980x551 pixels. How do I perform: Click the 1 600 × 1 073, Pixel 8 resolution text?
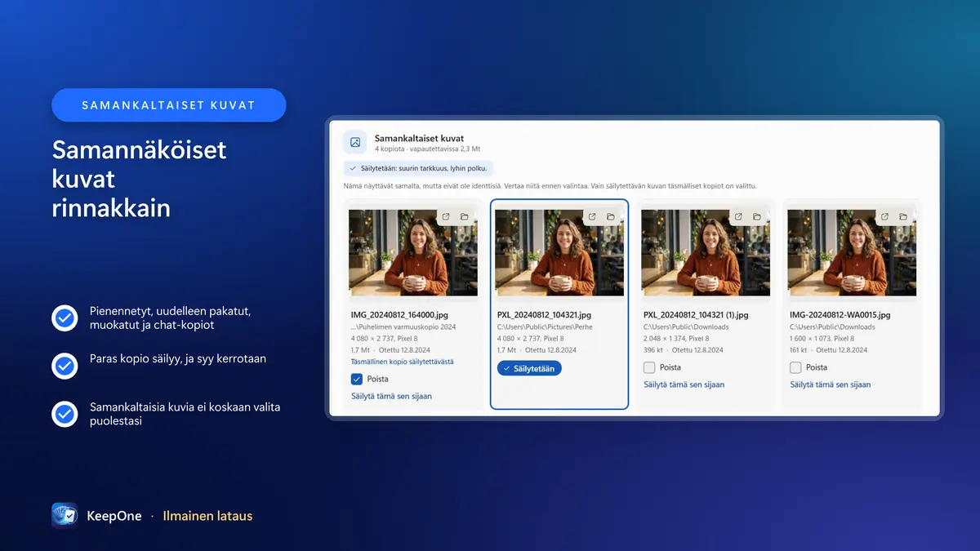tap(822, 338)
